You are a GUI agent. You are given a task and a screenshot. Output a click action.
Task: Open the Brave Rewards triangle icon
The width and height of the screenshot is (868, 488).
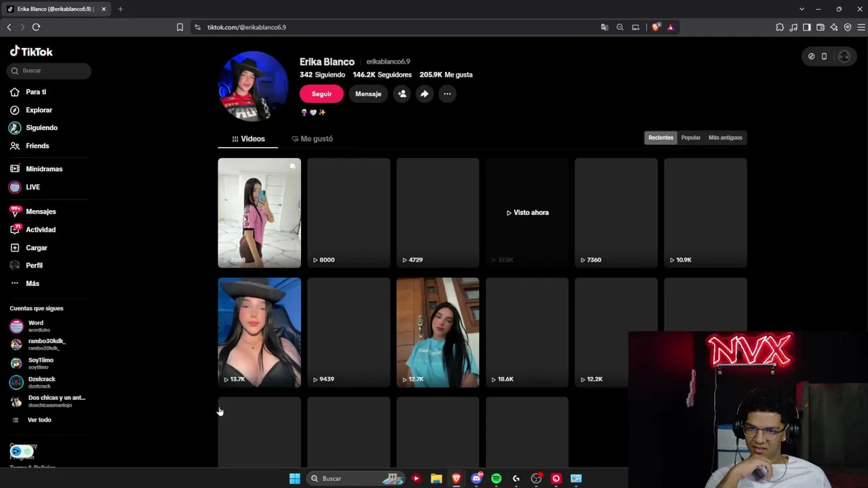pyautogui.click(x=671, y=27)
